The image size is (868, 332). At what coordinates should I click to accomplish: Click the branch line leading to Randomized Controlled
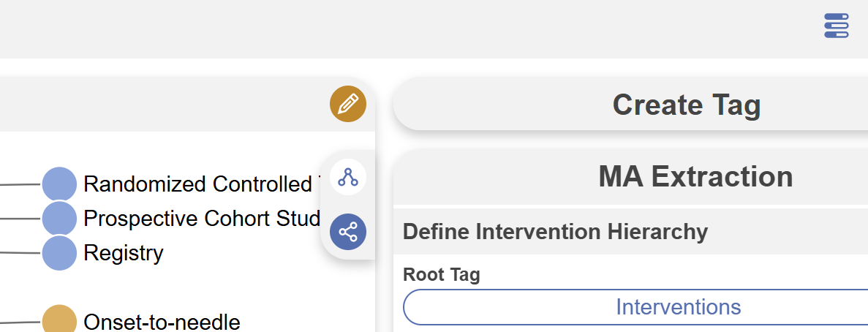tap(20, 184)
